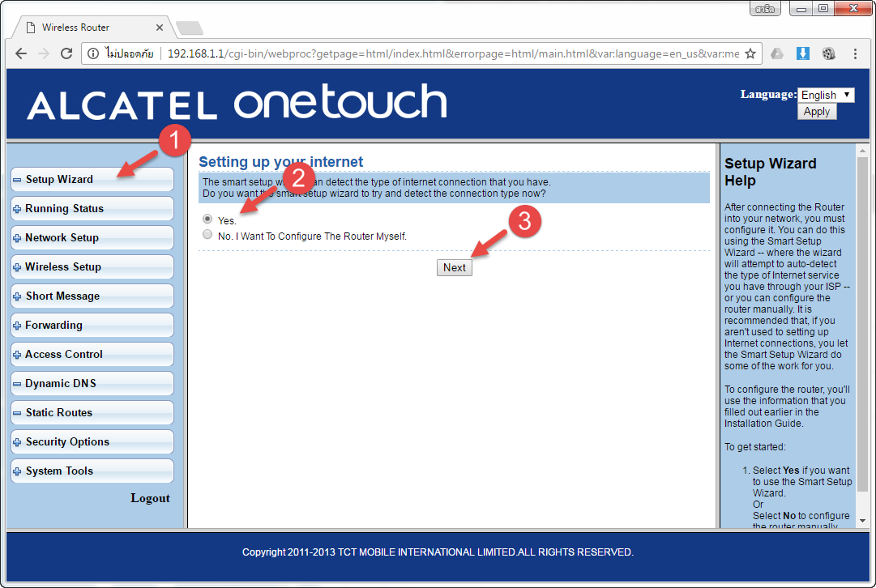Select the Yes radio button

(207, 219)
